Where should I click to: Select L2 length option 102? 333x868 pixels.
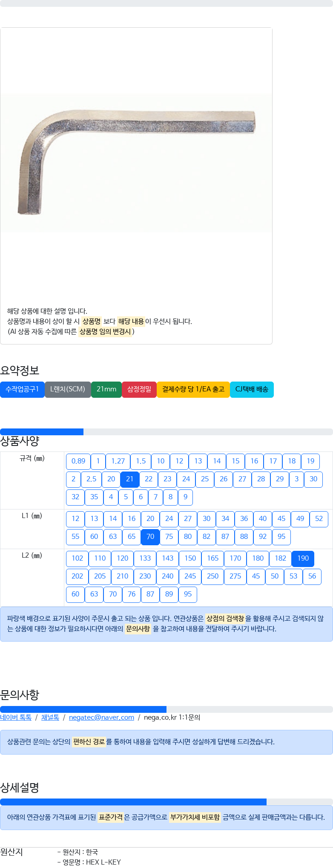click(x=78, y=558)
